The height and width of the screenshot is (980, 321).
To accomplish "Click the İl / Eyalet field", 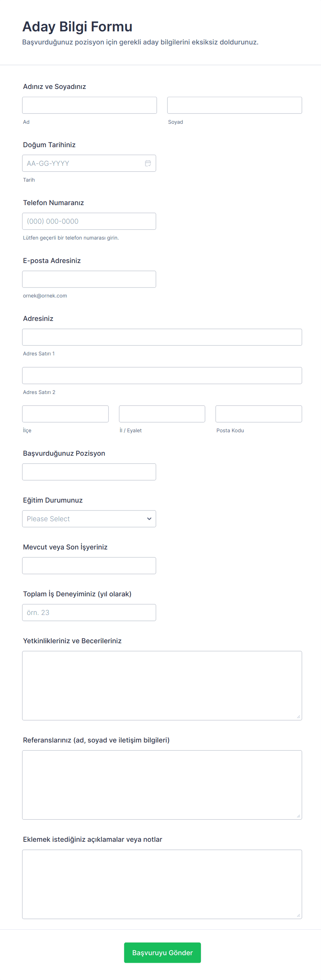I will tap(162, 414).
